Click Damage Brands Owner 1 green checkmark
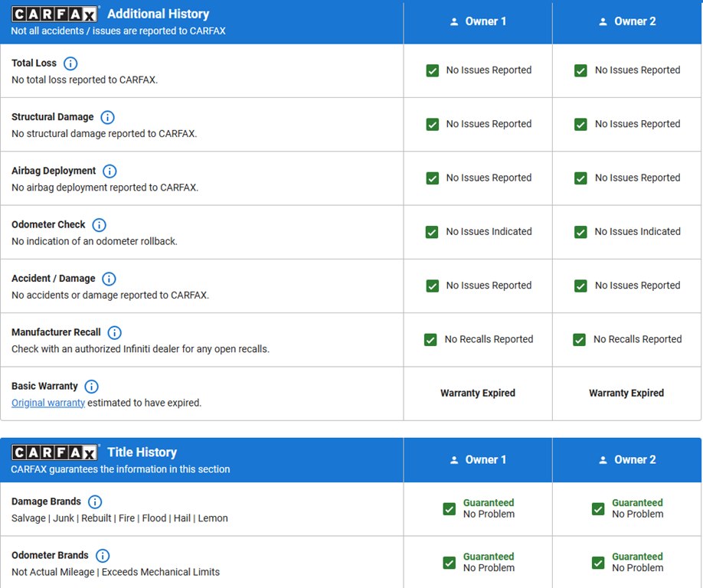Image resolution: width=703 pixels, height=588 pixels. pyautogui.click(x=450, y=508)
